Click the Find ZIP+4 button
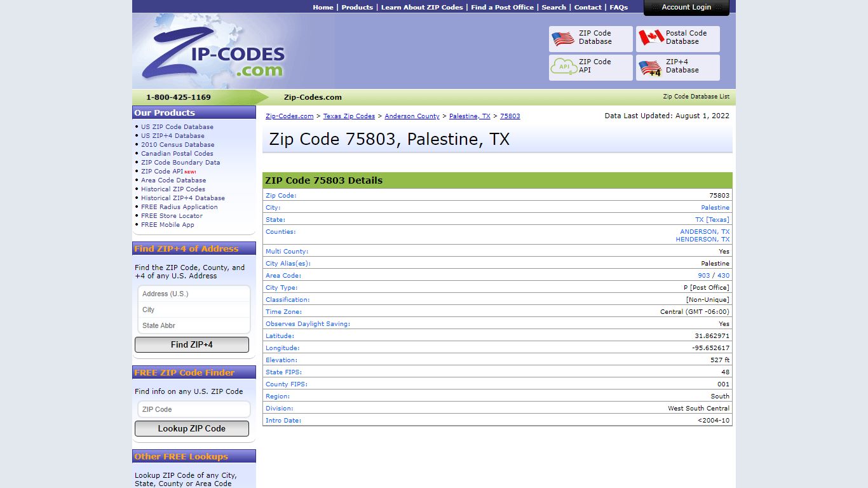 (x=192, y=344)
